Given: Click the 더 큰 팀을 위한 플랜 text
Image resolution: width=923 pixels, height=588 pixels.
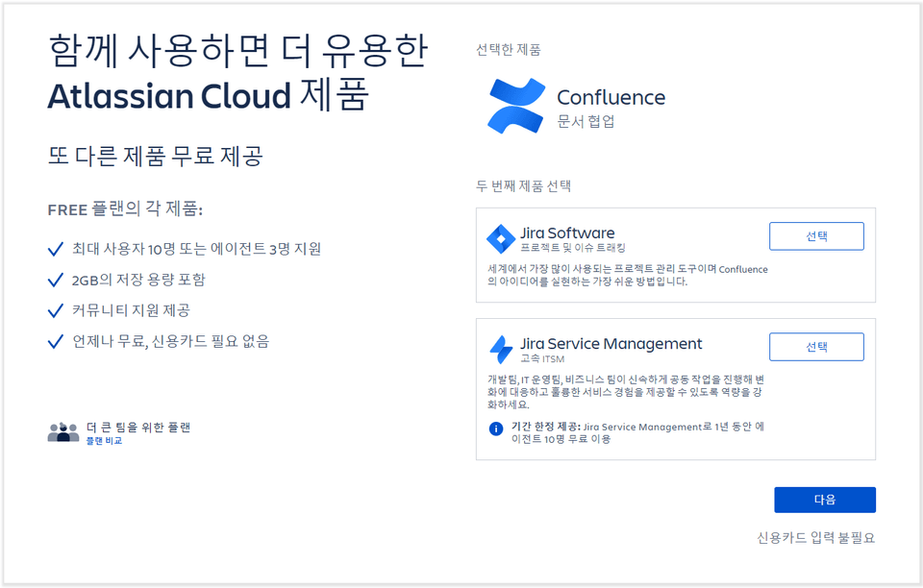Looking at the screenshot, I should pyautogui.click(x=138, y=427).
